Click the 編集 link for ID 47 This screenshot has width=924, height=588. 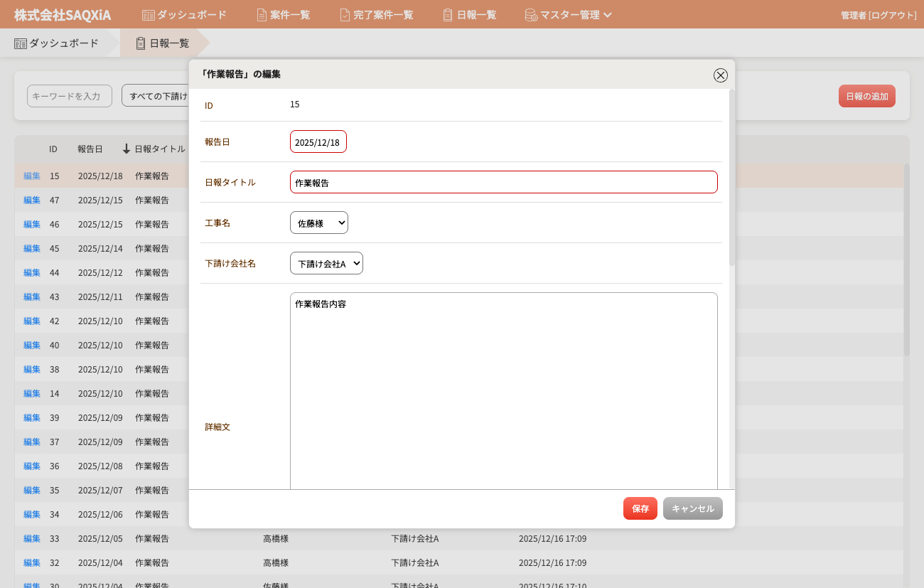(32, 201)
